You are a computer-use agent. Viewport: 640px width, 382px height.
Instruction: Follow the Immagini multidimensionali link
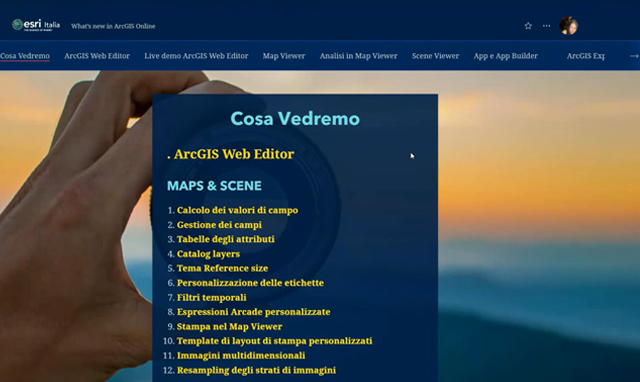241,355
